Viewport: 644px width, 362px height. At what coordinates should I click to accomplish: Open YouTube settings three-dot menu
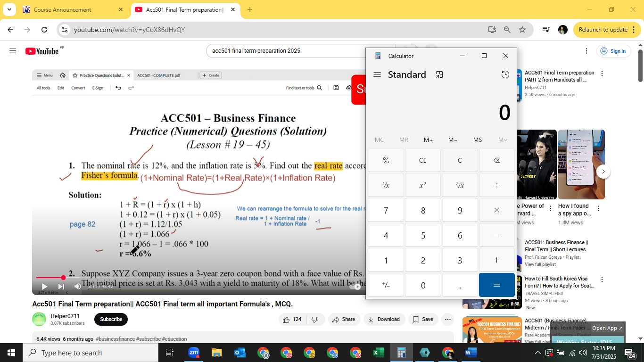pyautogui.click(x=586, y=51)
